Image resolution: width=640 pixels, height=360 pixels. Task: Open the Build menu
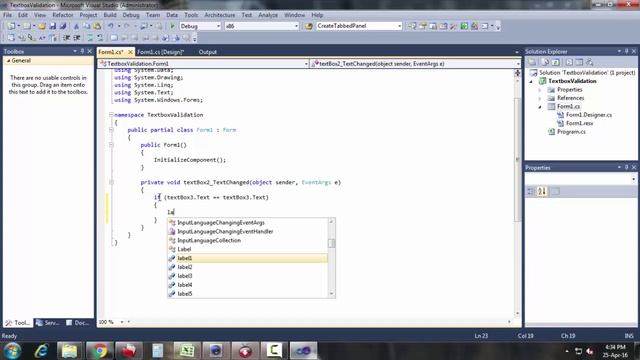click(x=110, y=15)
